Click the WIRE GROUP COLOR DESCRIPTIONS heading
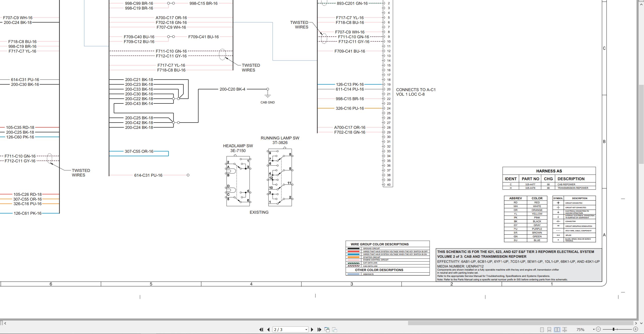644x334 pixels. pos(380,244)
